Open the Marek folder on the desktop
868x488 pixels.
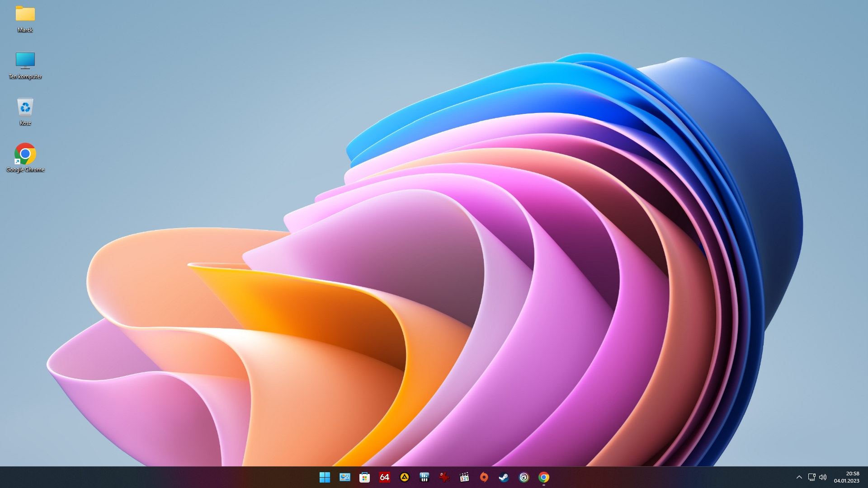(25, 19)
